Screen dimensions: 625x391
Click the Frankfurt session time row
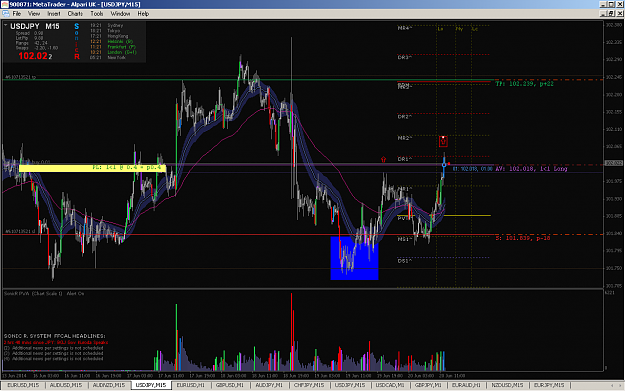coord(113,47)
